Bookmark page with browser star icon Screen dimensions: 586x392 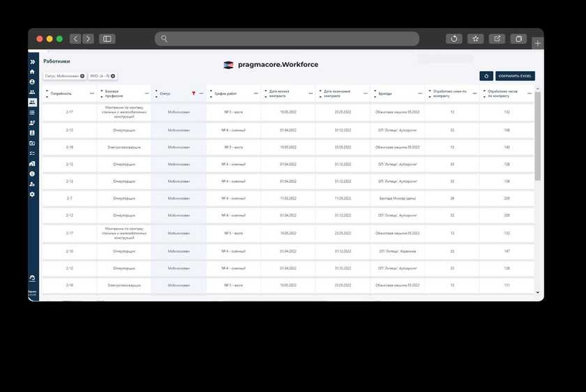475,39
